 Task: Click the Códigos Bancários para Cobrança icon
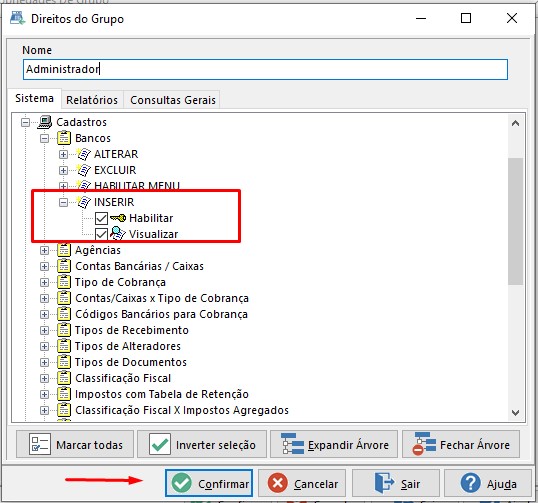click(64, 314)
